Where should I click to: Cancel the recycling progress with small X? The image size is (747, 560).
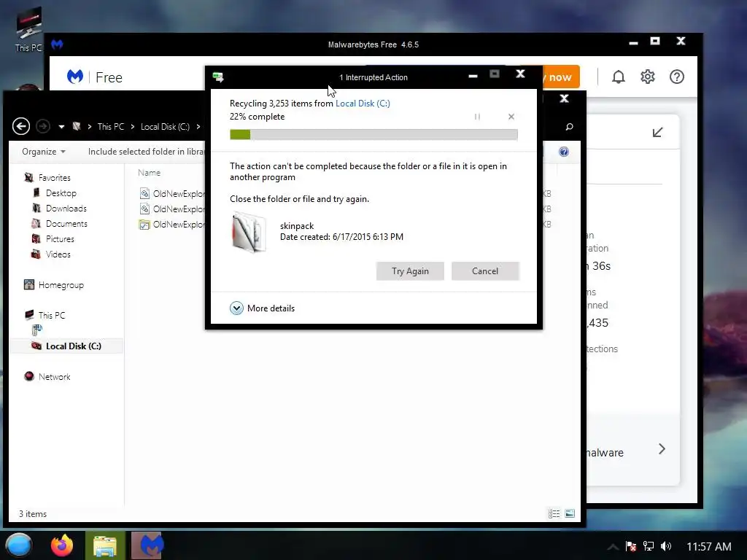pos(511,117)
